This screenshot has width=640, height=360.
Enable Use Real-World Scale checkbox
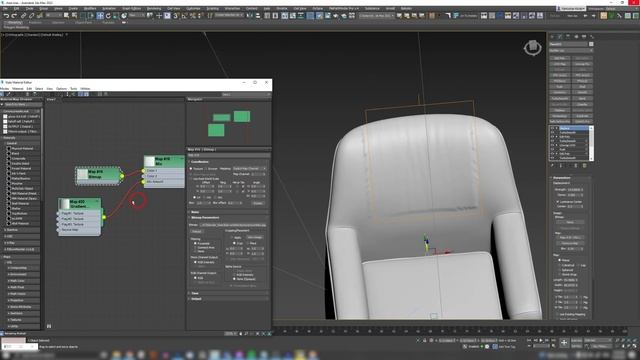191,179
